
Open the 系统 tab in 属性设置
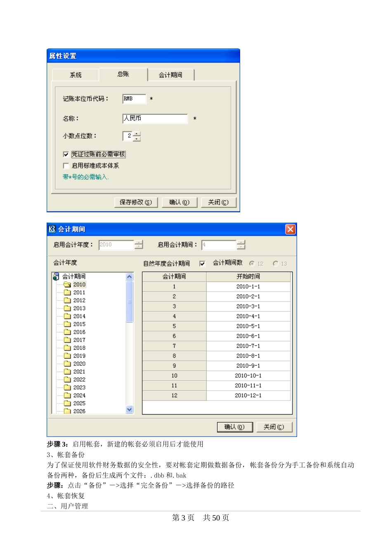click(76, 75)
